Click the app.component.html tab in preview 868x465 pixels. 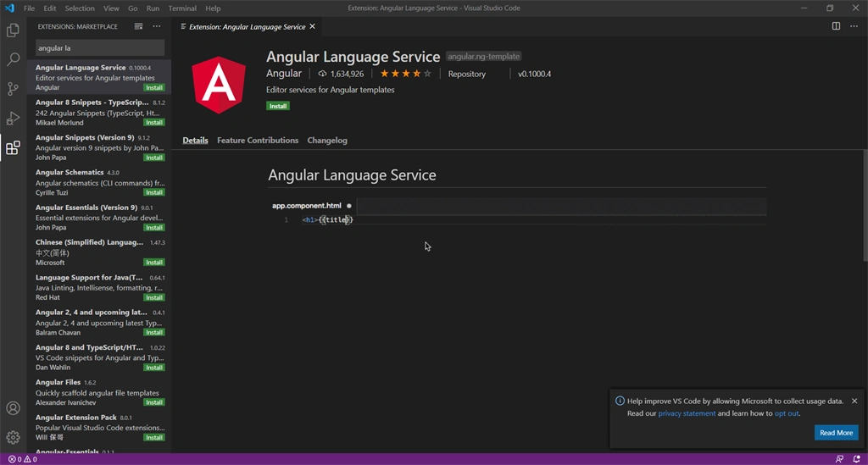[312, 206]
